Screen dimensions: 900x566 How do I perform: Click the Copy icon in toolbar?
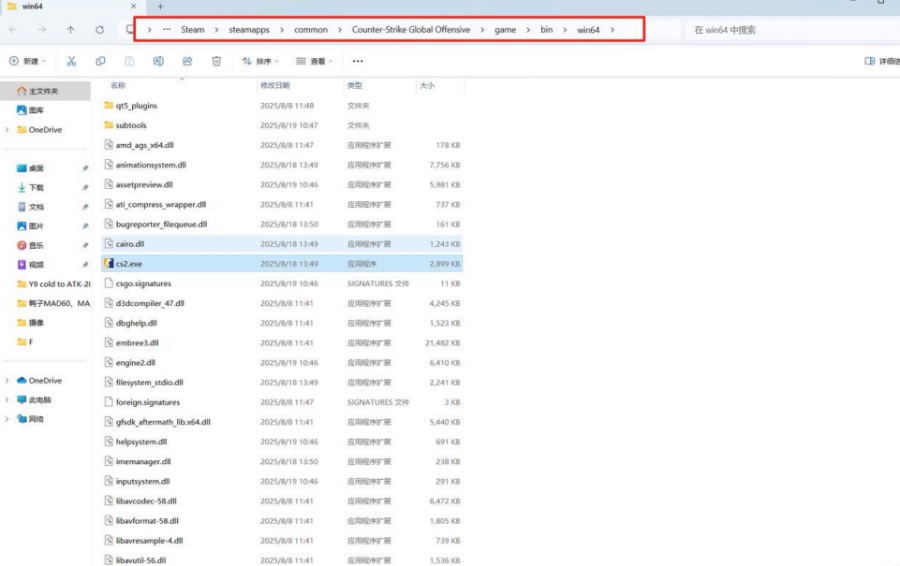100,61
